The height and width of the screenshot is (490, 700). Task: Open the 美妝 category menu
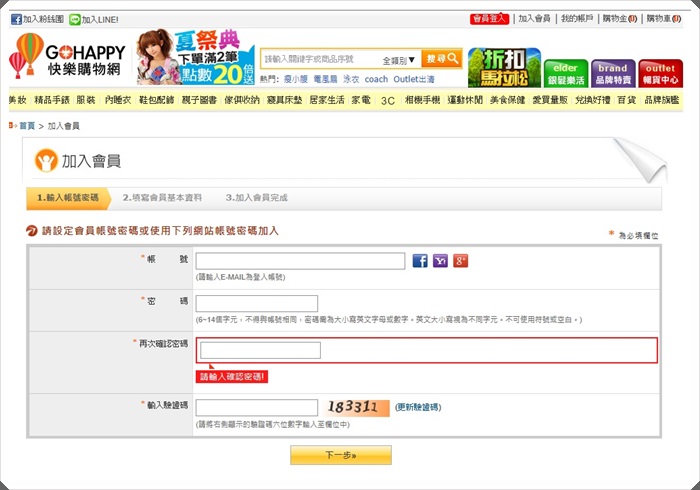pos(18,100)
